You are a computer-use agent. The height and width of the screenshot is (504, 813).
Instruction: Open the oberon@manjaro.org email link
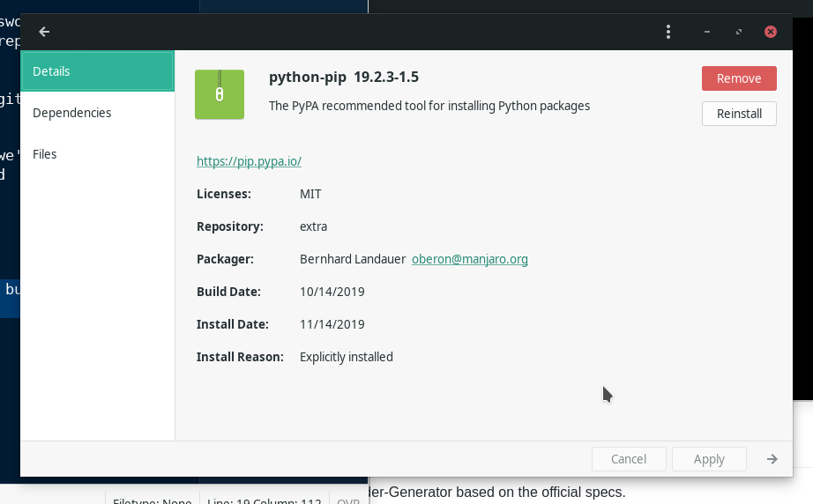(x=470, y=259)
